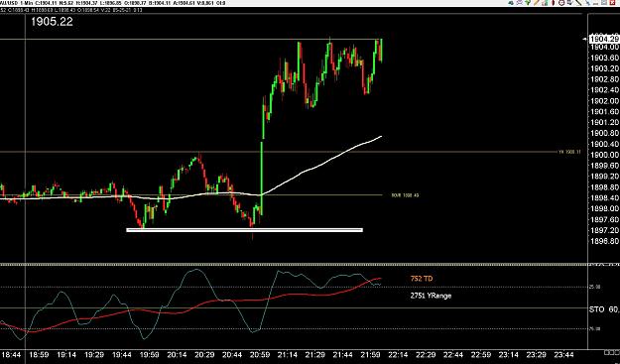This screenshot has height=364, width=620.
Task: Click the yellow pencil drawing icon in top toolbar
Action: point(536,3)
